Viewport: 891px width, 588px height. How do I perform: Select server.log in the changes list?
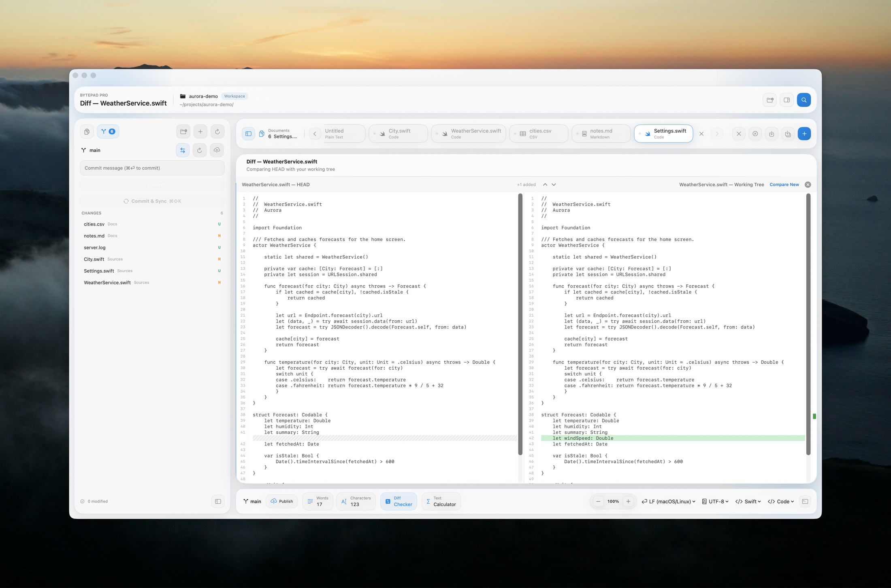(x=152, y=247)
